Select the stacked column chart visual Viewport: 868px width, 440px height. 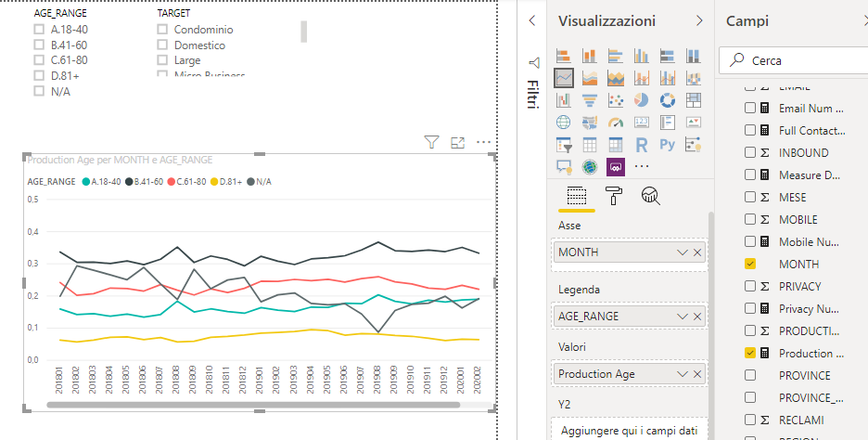[x=590, y=56]
